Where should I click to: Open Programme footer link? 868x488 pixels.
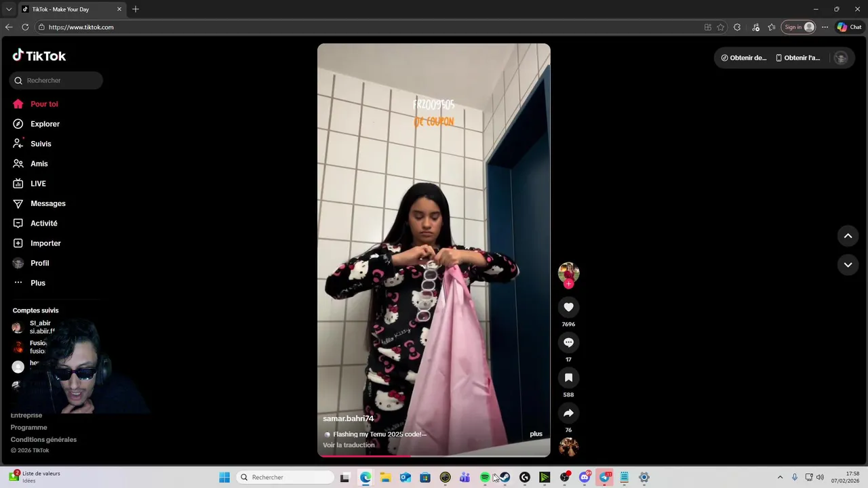point(28,428)
